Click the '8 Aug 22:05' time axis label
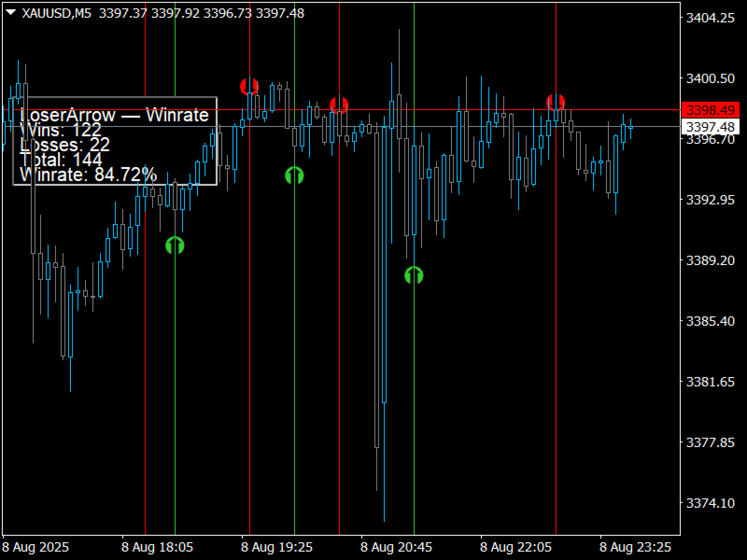This screenshot has width=747, height=560. [x=516, y=547]
